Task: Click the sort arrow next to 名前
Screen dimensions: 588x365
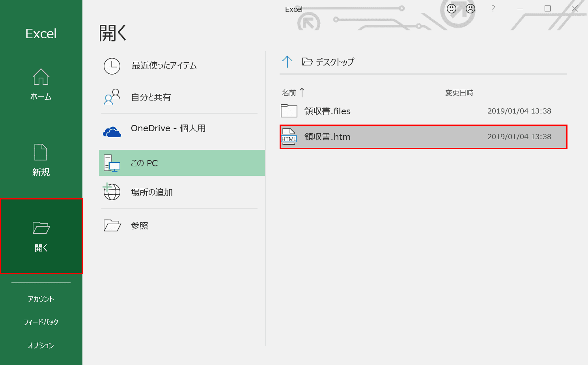Action: (x=302, y=93)
